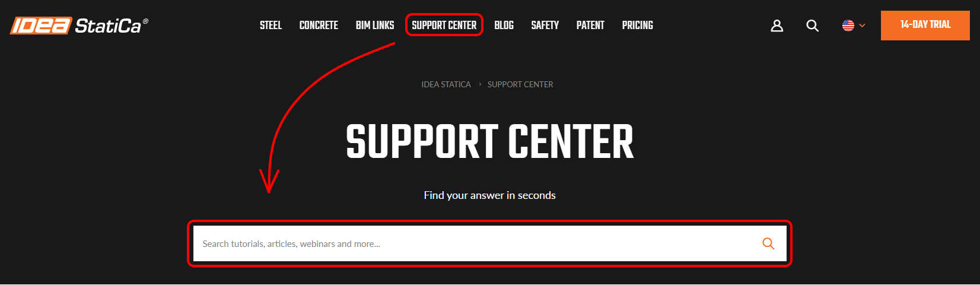Click the SUPPORT CENTER breadcrumb link
980x285 pixels.
(x=520, y=84)
